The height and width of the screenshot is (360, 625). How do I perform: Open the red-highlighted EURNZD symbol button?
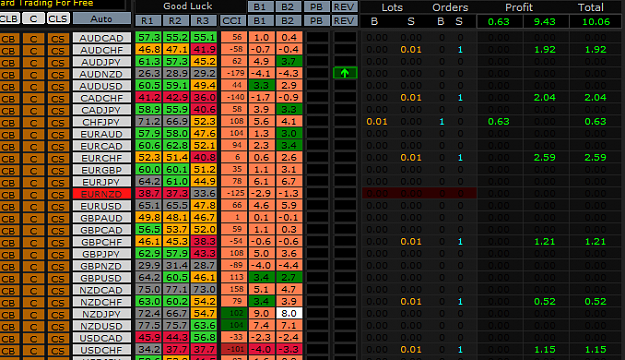(x=102, y=194)
